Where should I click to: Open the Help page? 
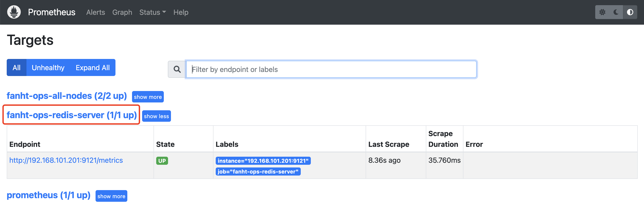(181, 12)
